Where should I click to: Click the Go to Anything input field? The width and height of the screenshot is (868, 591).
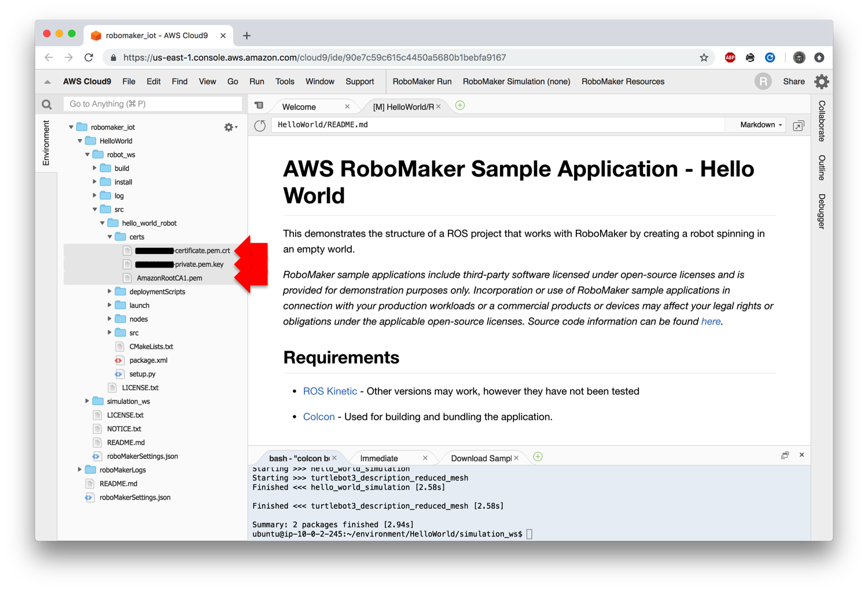click(152, 104)
